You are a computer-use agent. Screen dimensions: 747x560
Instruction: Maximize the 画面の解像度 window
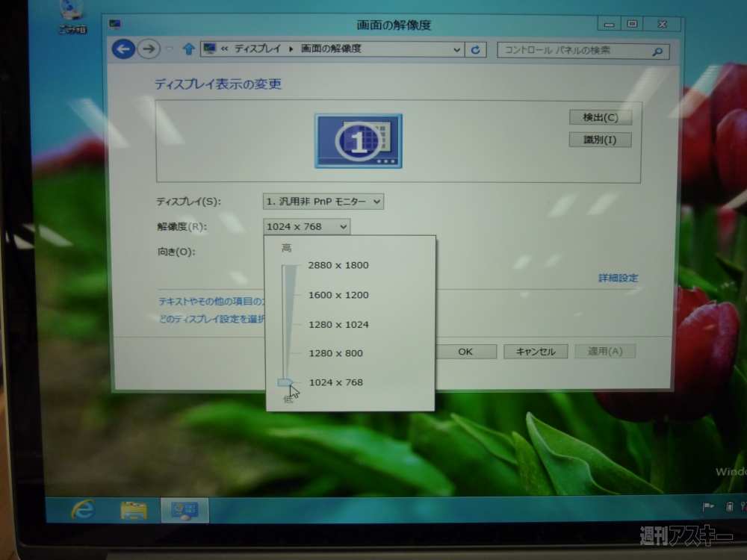[632, 24]
